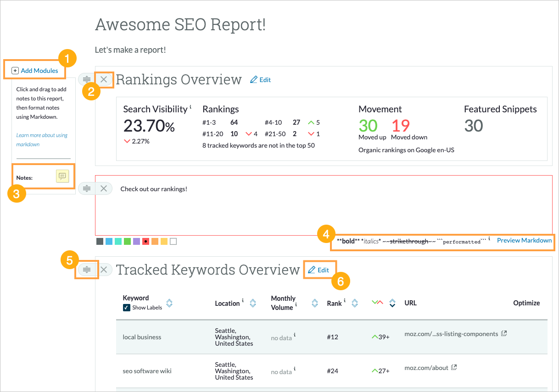Click into the note text area
Image resolution: width=559 pixels, height=392 pixels.
321,206
